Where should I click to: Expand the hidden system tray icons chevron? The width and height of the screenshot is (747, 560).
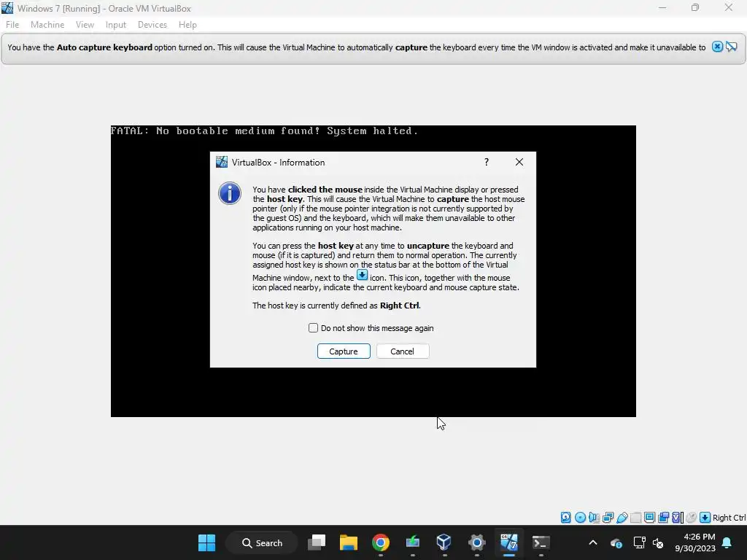[593, 542]
